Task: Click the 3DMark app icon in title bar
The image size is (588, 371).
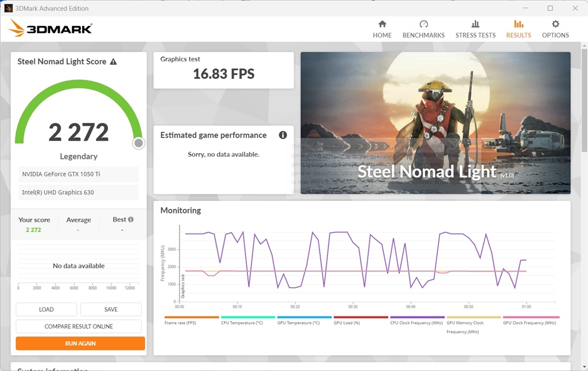Action: tap(8, 8)
